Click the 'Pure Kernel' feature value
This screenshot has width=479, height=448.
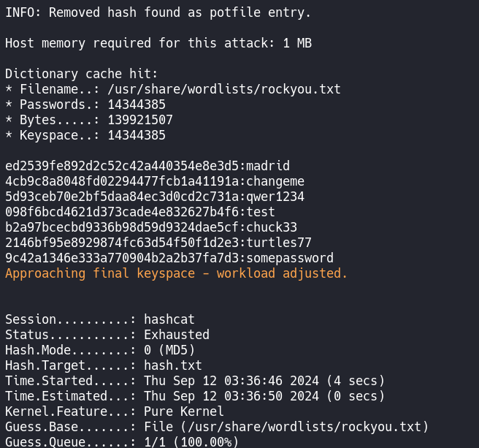pyautogui.click(x=183, y=411)
